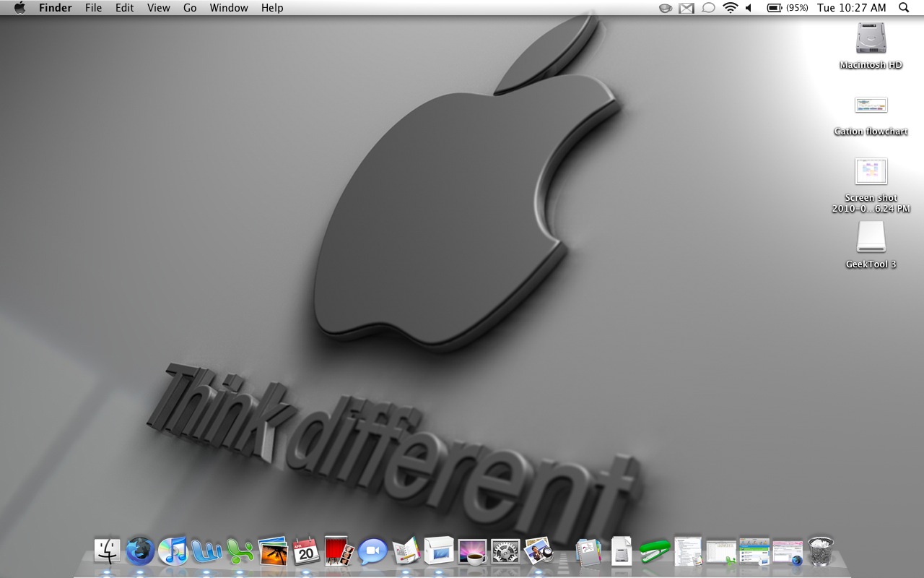The width and height of the screenshot is (924, 578).
Task: Click the coffee cup menu bar icon
Action: [x=666, y=8]
